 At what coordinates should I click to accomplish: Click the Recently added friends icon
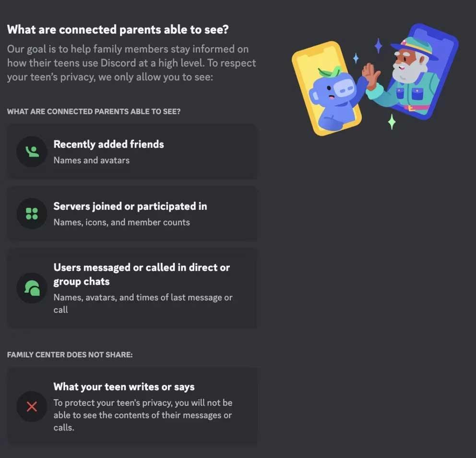coord(32,151)
